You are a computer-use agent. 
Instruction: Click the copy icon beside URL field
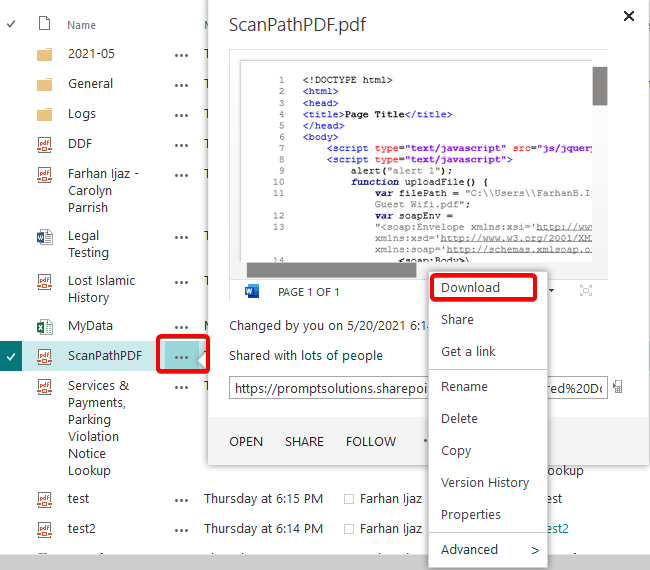click(x=618, y=387)
